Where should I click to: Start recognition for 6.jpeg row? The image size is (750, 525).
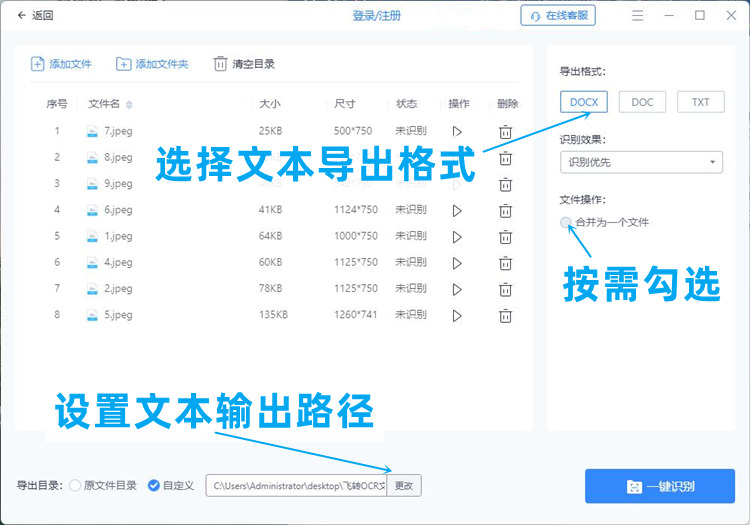[457, 210]
